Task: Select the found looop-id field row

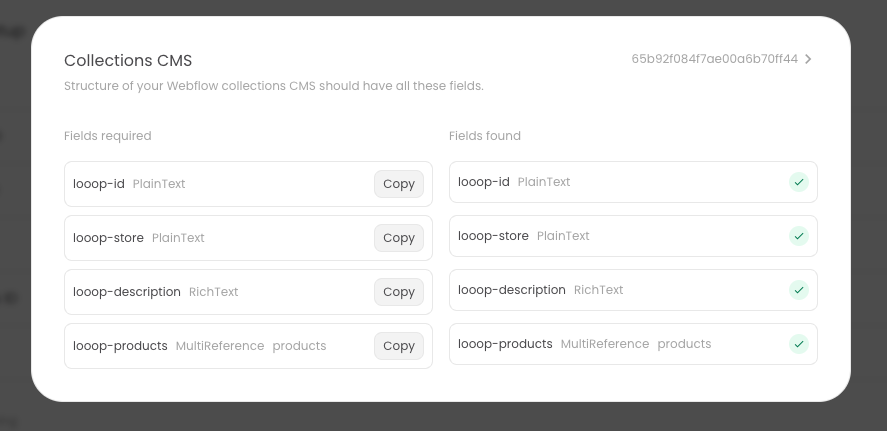Action: tap(620, 182)
